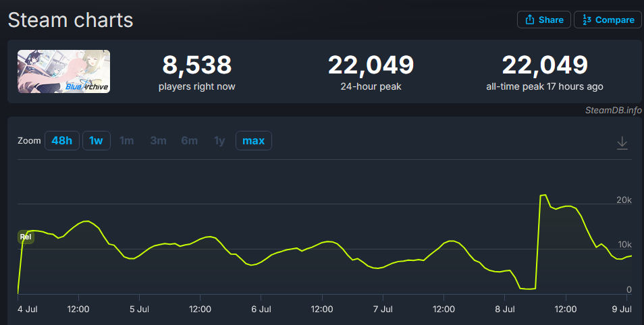Click the 24-hour peak label
Viewport: 644px width, 325px height.
pyautogui.click(x=371, y=86)
